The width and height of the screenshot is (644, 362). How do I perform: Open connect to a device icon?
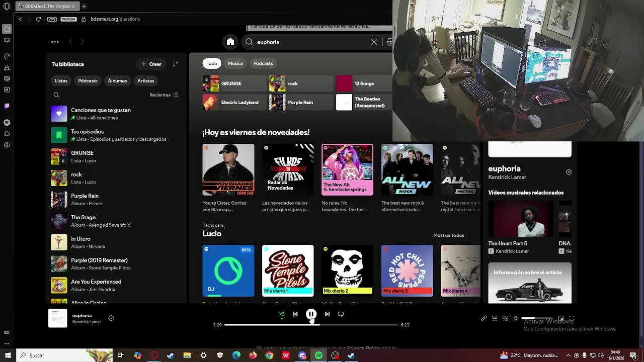506,318
